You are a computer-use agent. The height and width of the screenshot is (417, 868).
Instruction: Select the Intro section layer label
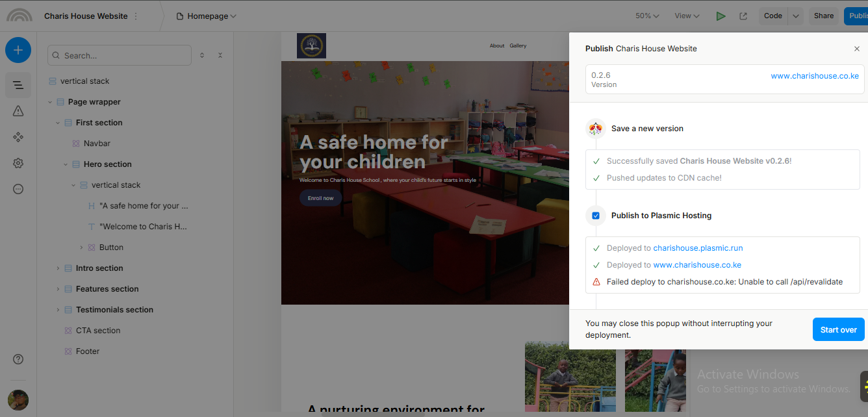[99, 268]
